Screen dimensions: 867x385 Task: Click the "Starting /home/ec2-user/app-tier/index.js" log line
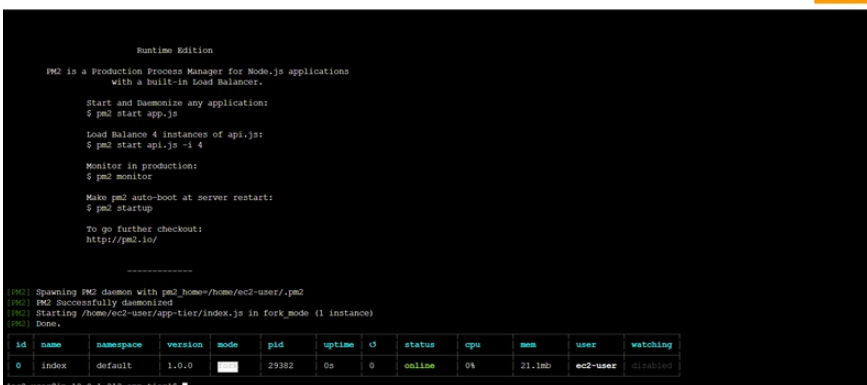pyautogui.click(x=205, y=314)
